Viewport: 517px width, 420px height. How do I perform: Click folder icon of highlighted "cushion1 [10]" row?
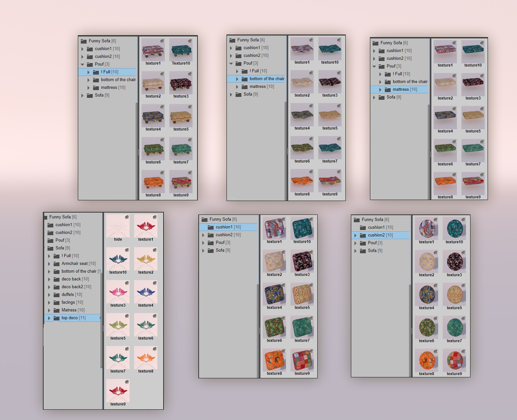pos(211,227)
